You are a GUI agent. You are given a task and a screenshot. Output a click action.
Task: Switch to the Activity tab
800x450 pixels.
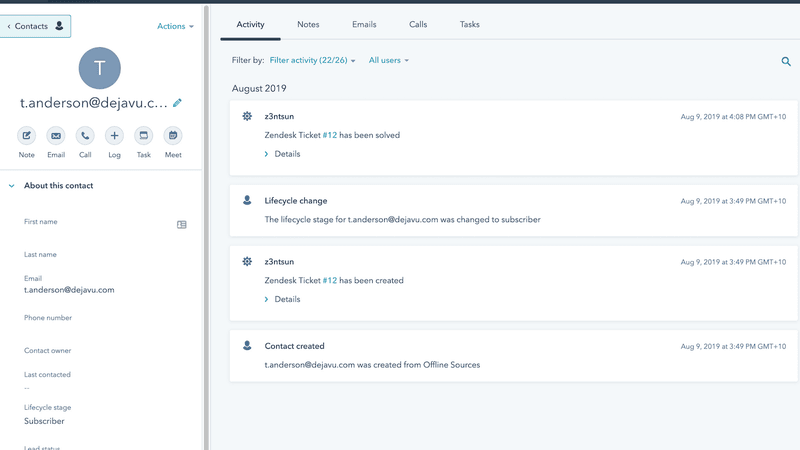coord(251,24)
